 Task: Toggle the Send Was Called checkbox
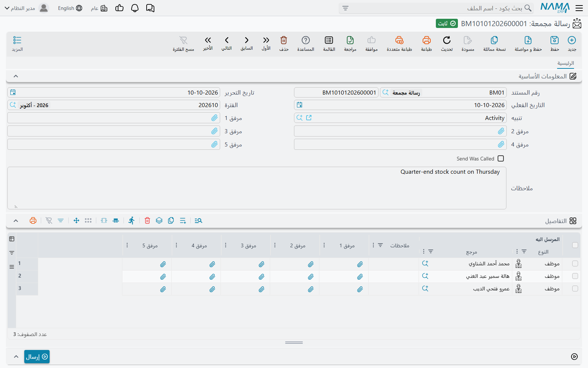(501, 159)
